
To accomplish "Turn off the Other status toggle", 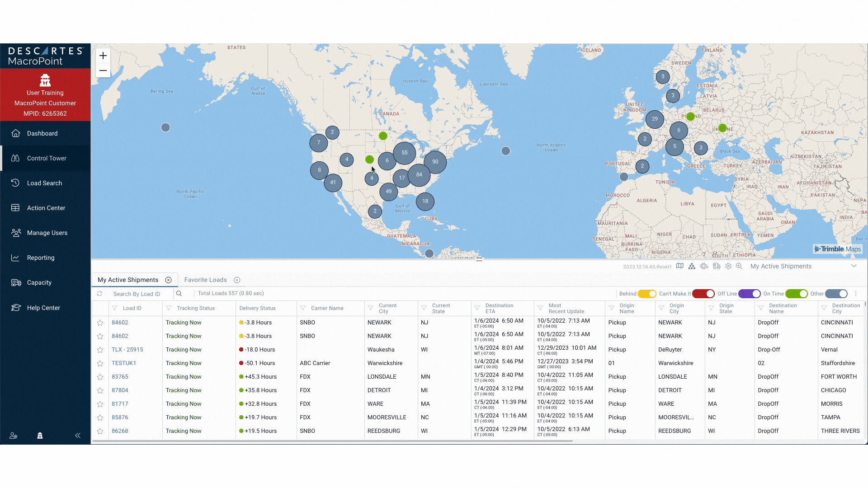I will [836, 294].
